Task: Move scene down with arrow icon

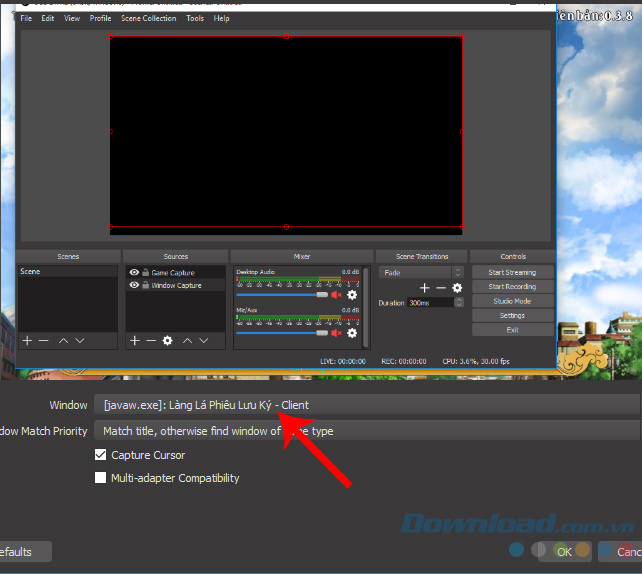Action: click(x=80, y=341)
